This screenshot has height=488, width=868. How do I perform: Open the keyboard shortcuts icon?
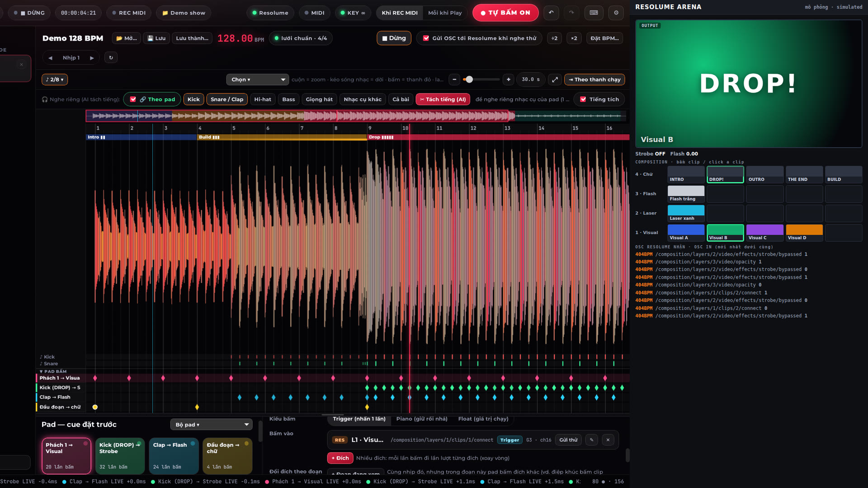click(x=594, y=13)
